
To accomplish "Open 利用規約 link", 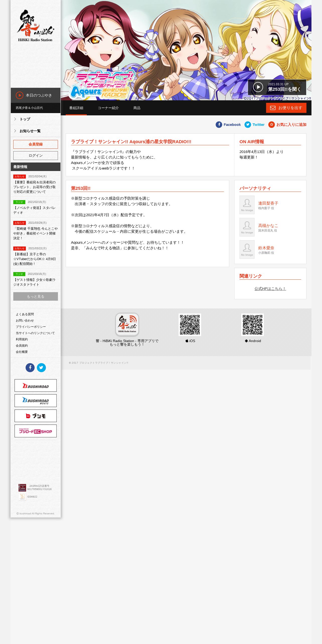I will click(x=22, y=339).
